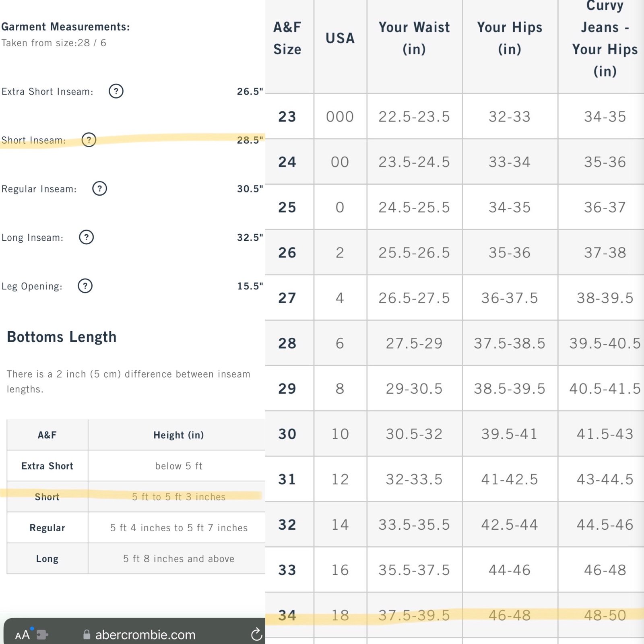Tap the extension puzzle icon in address bar
The height and width of the screenshot is (644, 644).
(42, 635)
